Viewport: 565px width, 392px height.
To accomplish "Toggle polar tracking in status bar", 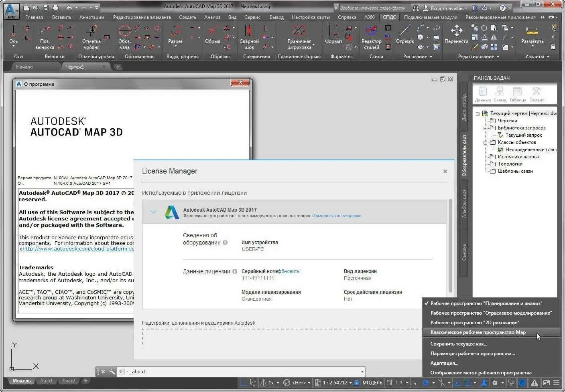I will [426, 383].
